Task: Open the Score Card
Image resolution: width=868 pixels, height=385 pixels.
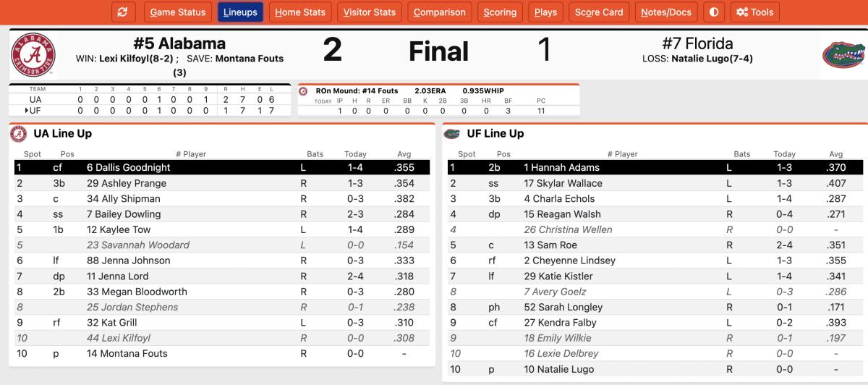Action: [x=599, y=12]
